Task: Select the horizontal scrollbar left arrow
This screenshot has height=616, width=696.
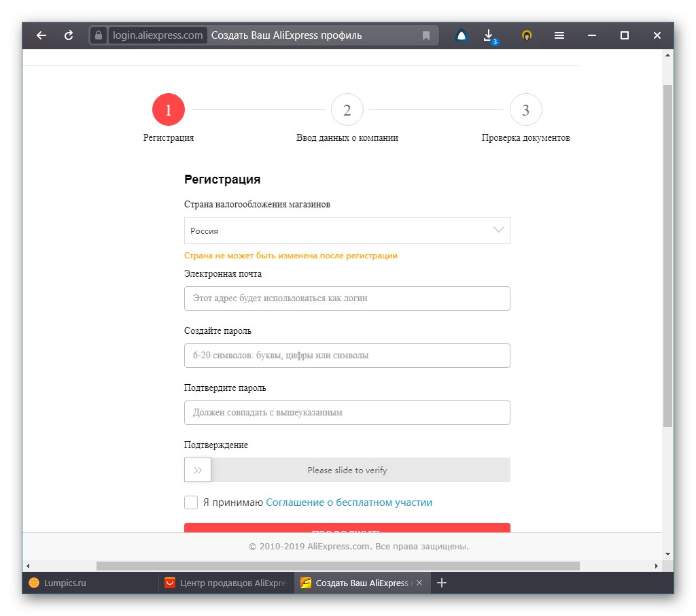Action: coord(28,566)
